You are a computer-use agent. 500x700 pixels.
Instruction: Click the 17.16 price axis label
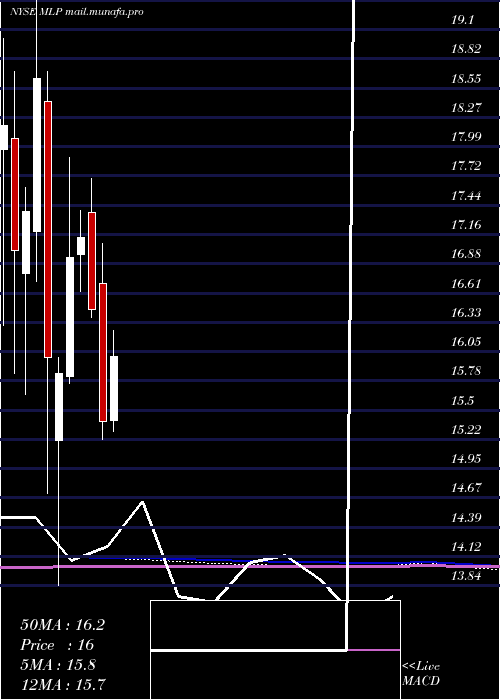pos(467,225)
